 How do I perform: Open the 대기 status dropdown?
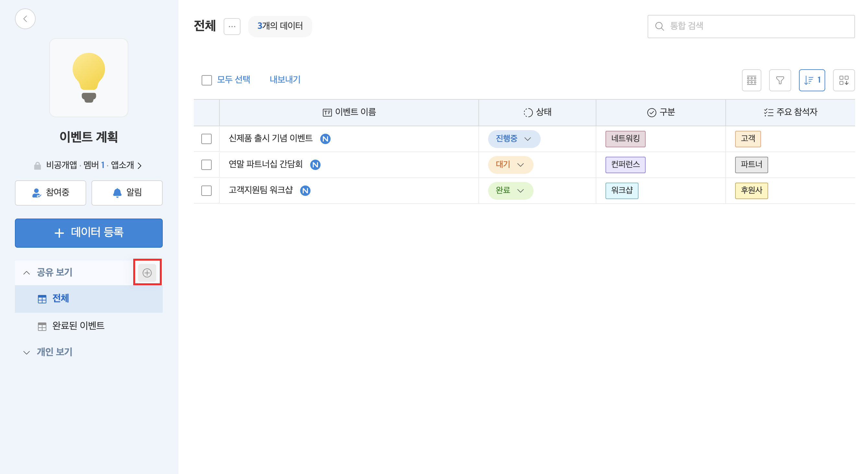click(510, 164)
